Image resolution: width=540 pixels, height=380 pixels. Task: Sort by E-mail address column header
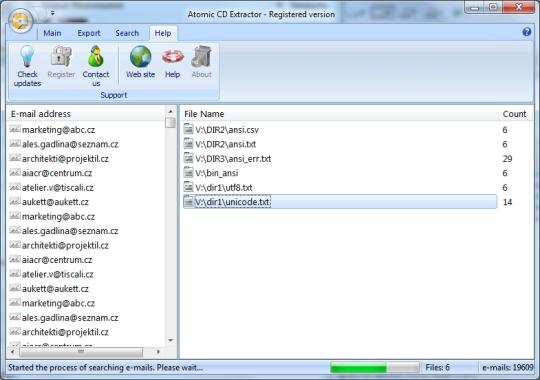[x=86, y=114]
